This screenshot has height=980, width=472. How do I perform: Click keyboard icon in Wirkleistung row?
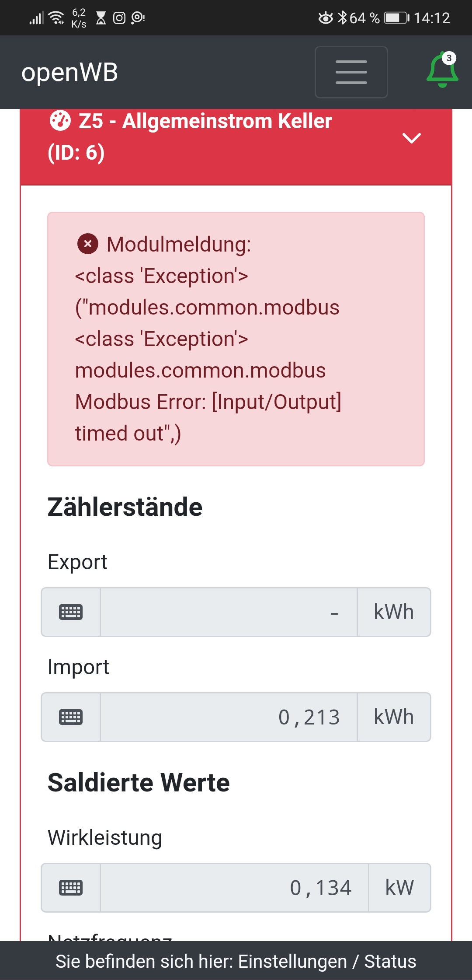pyautogui.click(x=71, y=888)
